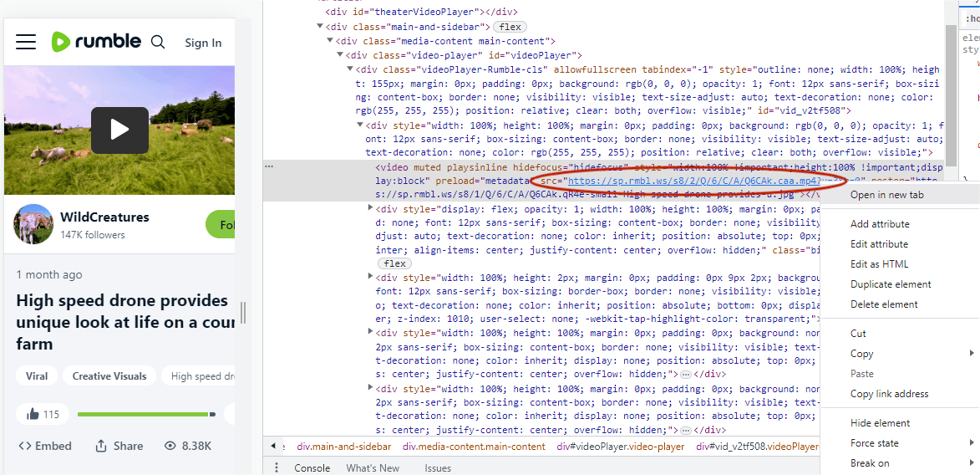
Task: Click the Embed button
Action: point(45,446)
